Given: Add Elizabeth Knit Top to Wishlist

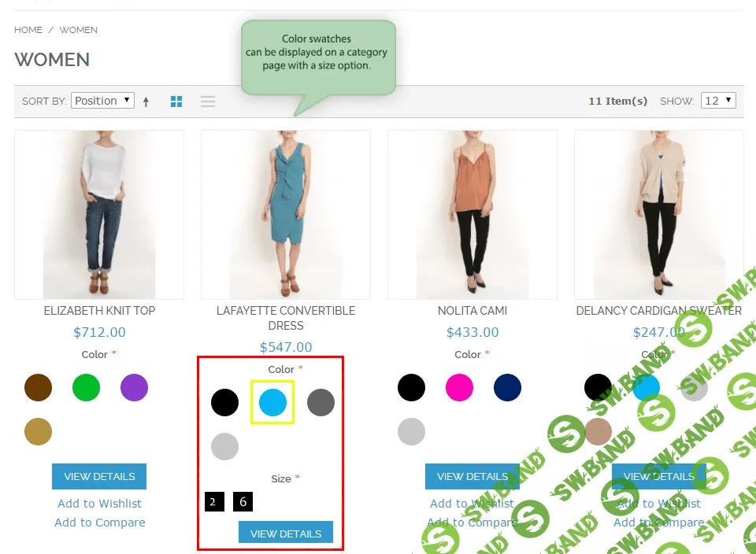Looking at the screenshot, I should [99, 503].
